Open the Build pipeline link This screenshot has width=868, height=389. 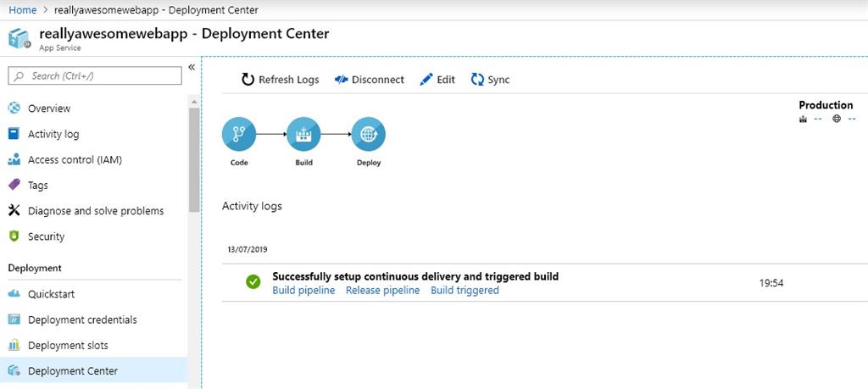click(x=303, y=290)
